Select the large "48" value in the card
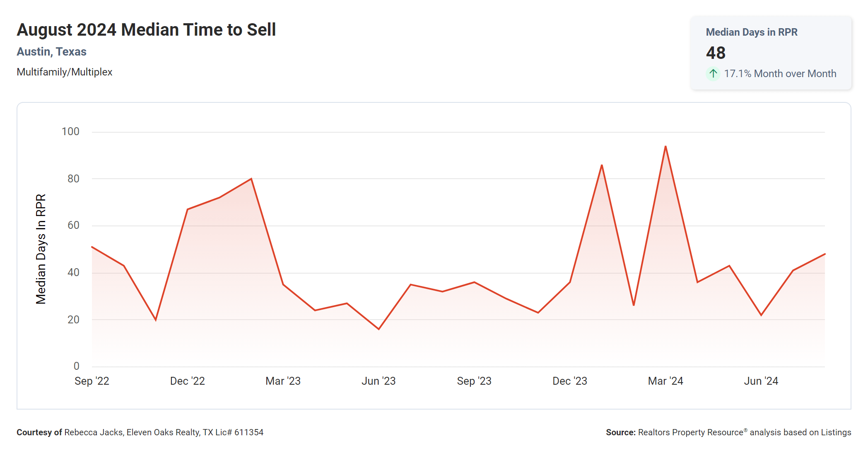Image resolution: width=868 pixels, height=456 pixels. (716, 53)
